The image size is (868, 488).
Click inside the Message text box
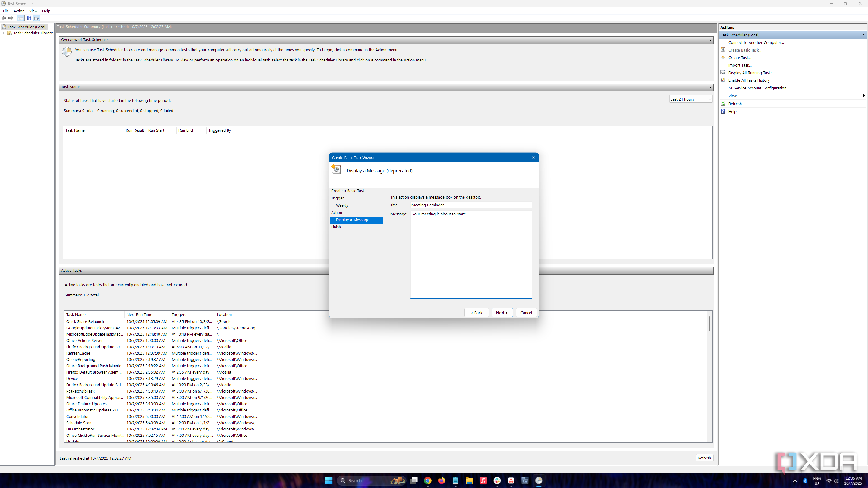coord(471,254)
